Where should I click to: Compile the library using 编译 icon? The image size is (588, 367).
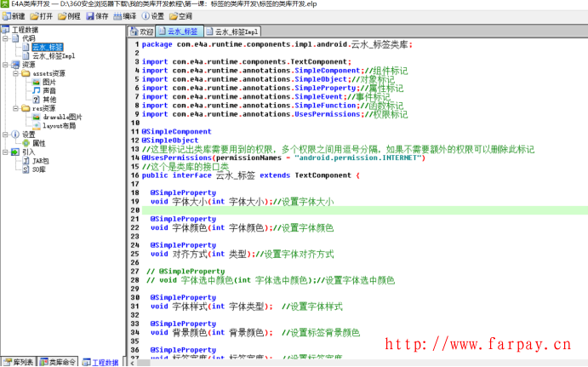(x=125, y=16)
